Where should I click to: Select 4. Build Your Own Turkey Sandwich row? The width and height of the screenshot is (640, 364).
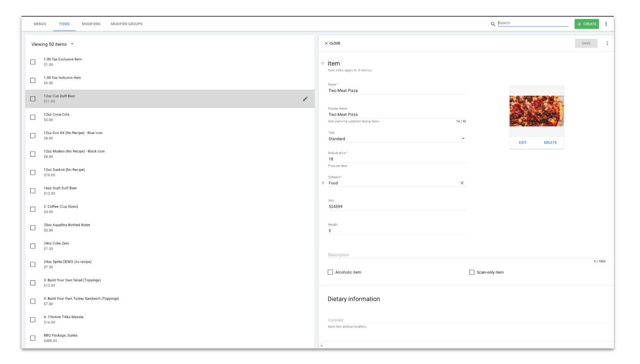coord(170,301)
